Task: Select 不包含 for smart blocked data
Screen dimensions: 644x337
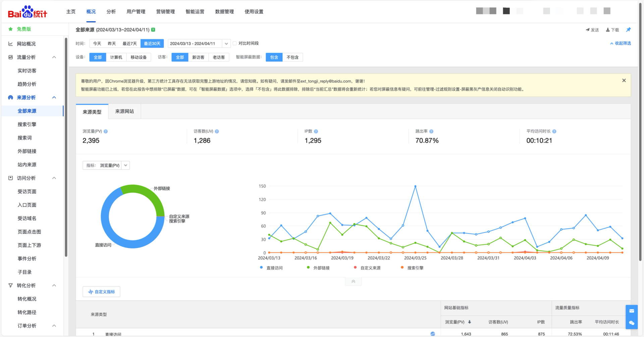Action: tap(292, 57)
